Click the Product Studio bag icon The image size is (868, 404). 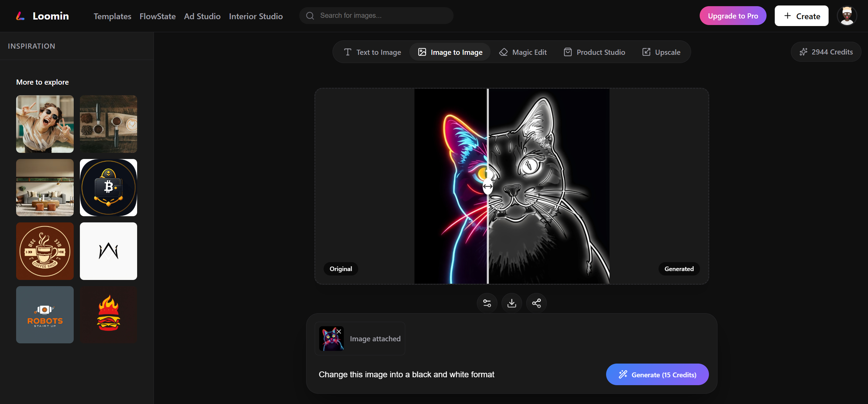568,52
